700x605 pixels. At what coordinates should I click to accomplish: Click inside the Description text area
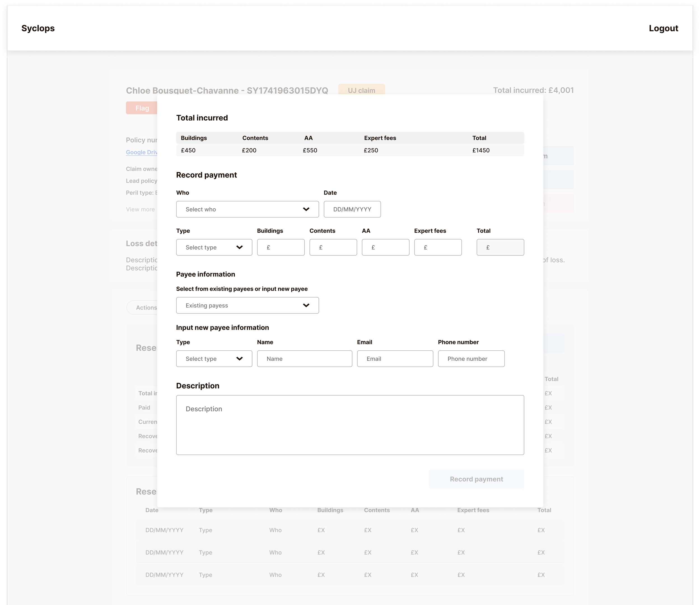[350, 425]
